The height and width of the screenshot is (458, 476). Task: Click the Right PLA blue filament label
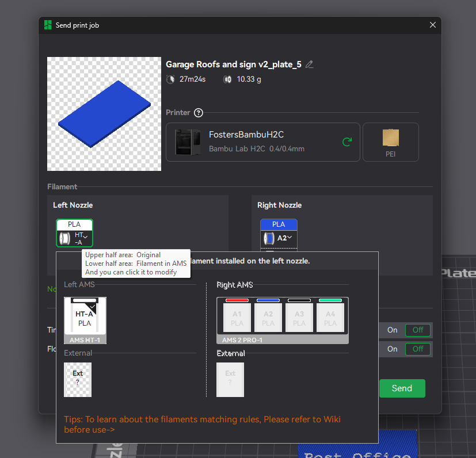279,224
